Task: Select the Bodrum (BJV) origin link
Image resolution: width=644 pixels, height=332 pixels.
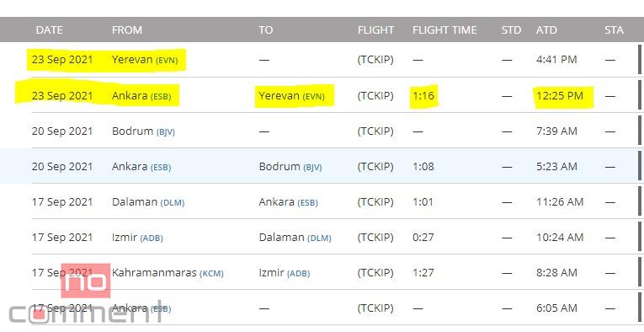Action: click(143, 131)
